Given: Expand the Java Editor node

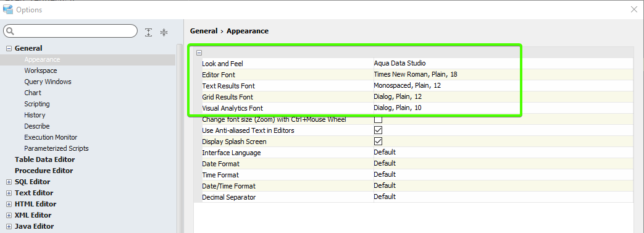Looking at the screenshot, I should coord(9,226).
